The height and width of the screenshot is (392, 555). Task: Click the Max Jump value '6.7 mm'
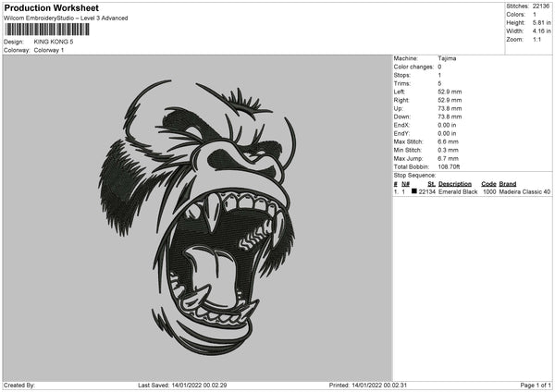click(448, 158)
